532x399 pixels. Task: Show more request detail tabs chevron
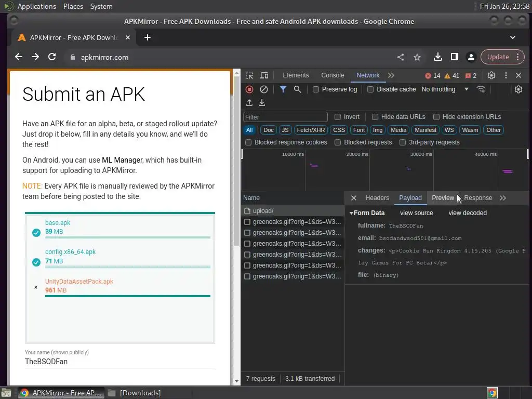[503, 198]
